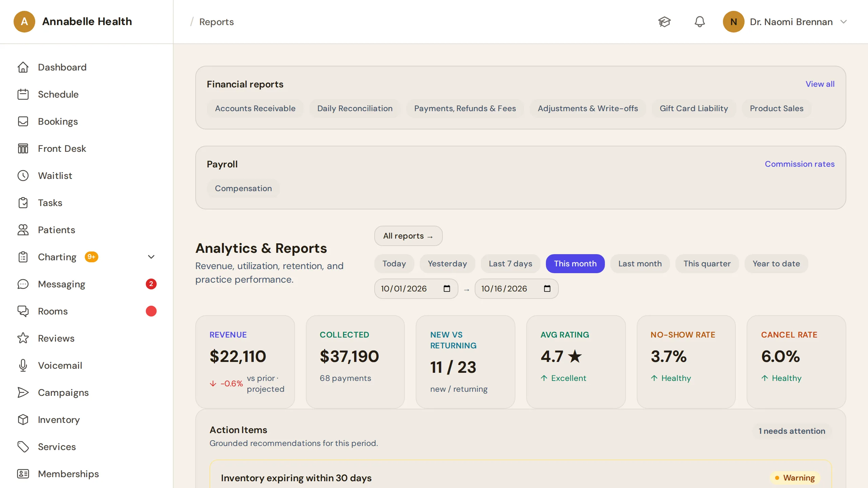Image resolution: width=868 pixels, height=488 pixels.
Task: Expand the Charting submenu chevron
Action: coord(151,257)
